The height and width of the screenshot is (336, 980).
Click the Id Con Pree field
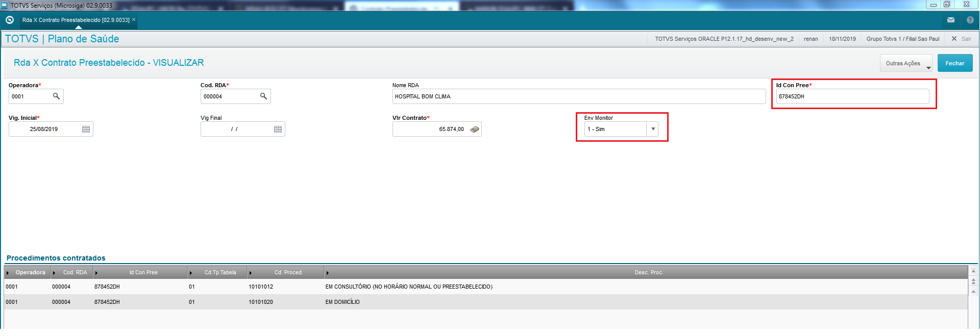point(852,96)
